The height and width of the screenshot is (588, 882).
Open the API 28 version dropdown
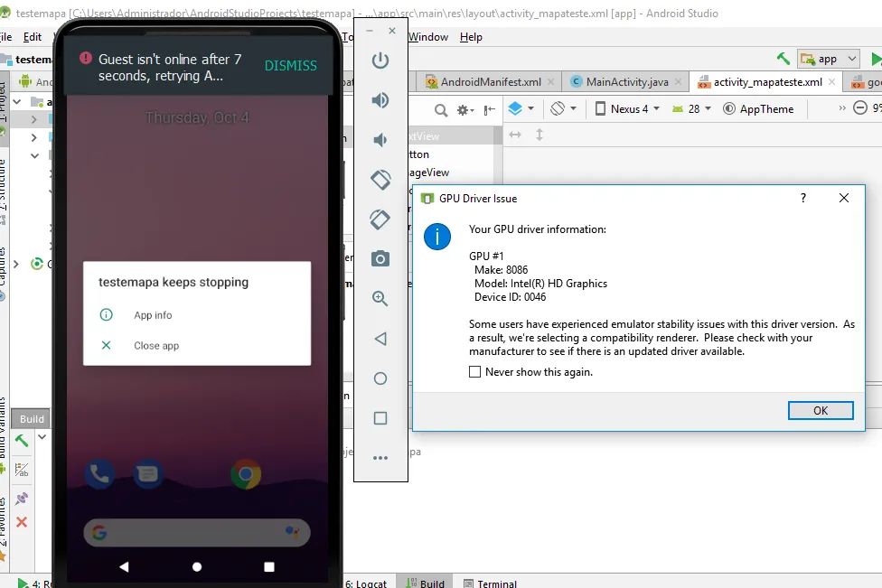(x=692, y=109)
